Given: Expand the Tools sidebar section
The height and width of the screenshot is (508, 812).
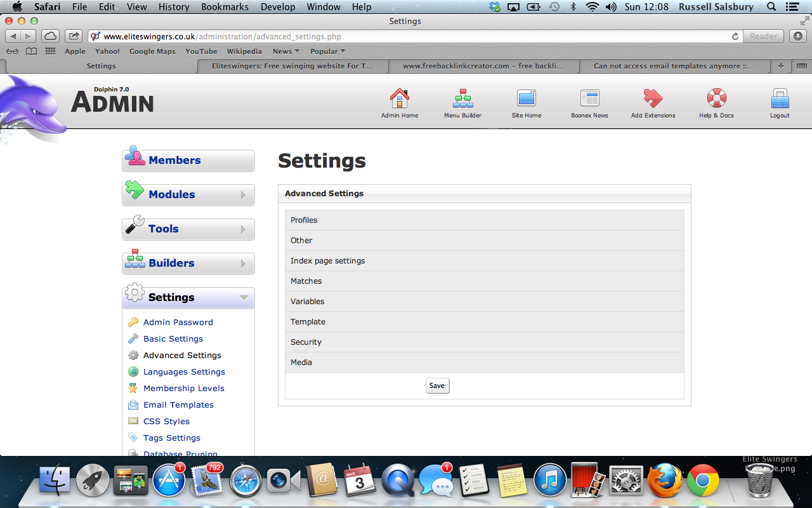Looking at the screenshot, I should (x=188, y=229).
